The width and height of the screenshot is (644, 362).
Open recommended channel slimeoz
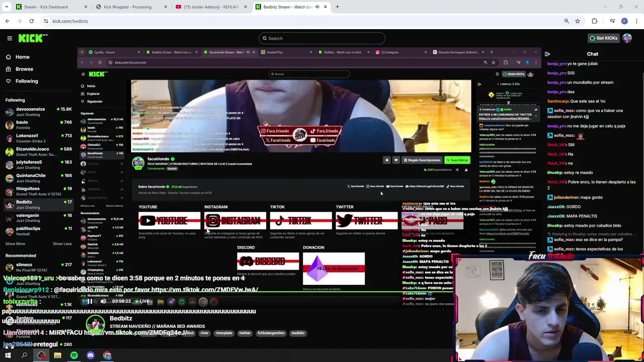(39, 267)
